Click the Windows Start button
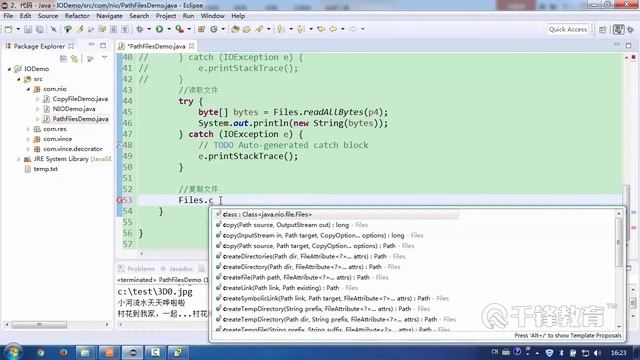The height and width of the screenshot is (360, 640). coord(13,352)
